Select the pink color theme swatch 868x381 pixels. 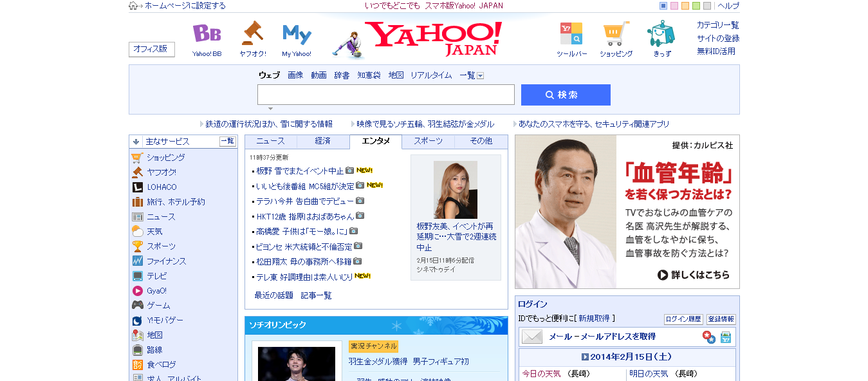(674, 6)
